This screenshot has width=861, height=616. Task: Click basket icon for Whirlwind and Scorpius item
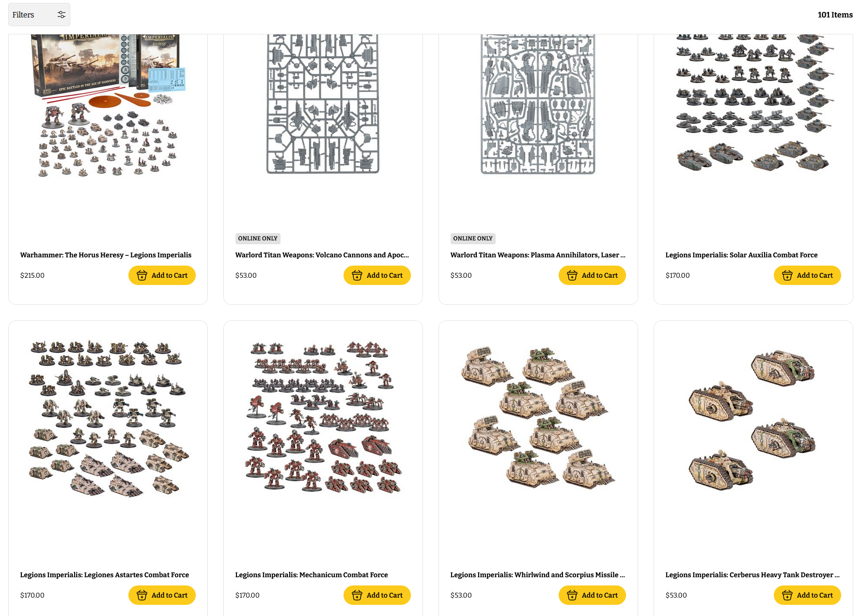click(572, 595)
